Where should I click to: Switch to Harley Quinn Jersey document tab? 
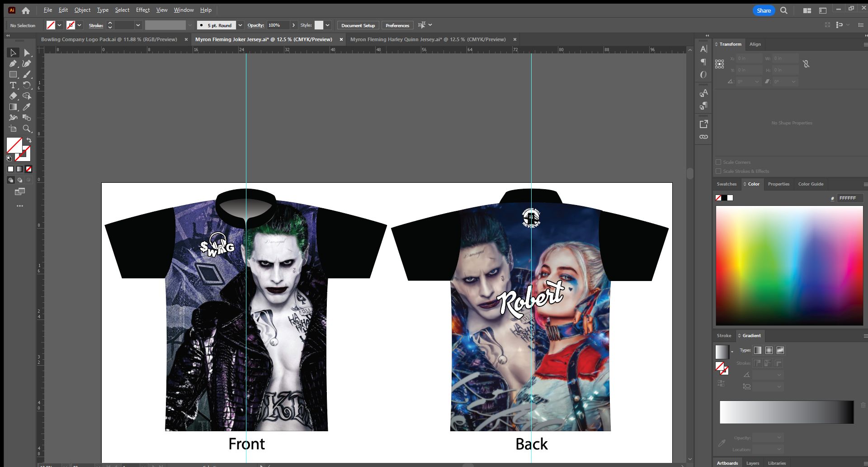pyautogui.click(x=428, y=39)
